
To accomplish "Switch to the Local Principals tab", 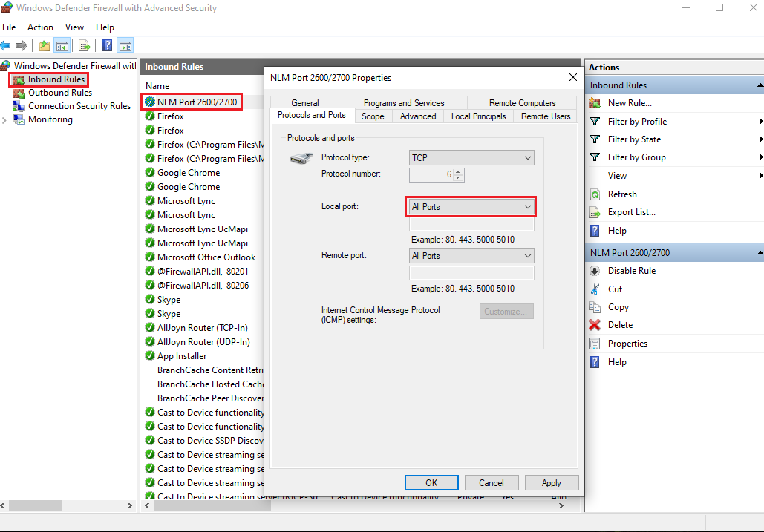I will [x=478, y=116].
